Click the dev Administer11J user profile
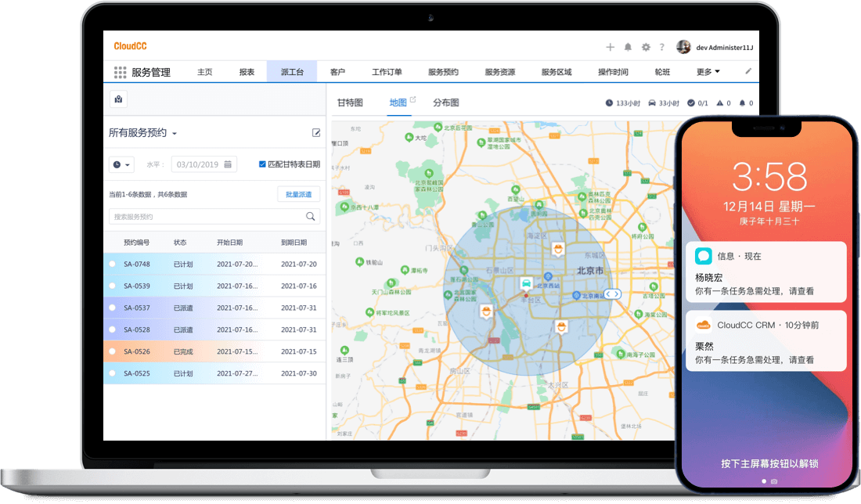The width and height of the screenshot is (861, 504). pos(715,47)
